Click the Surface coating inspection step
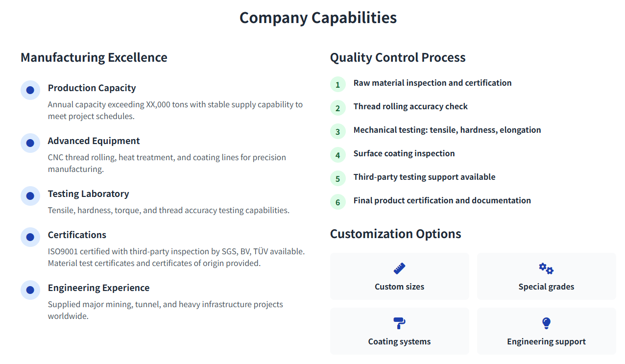The width and height of the screenshot is (625, 364). click(404, 153)
